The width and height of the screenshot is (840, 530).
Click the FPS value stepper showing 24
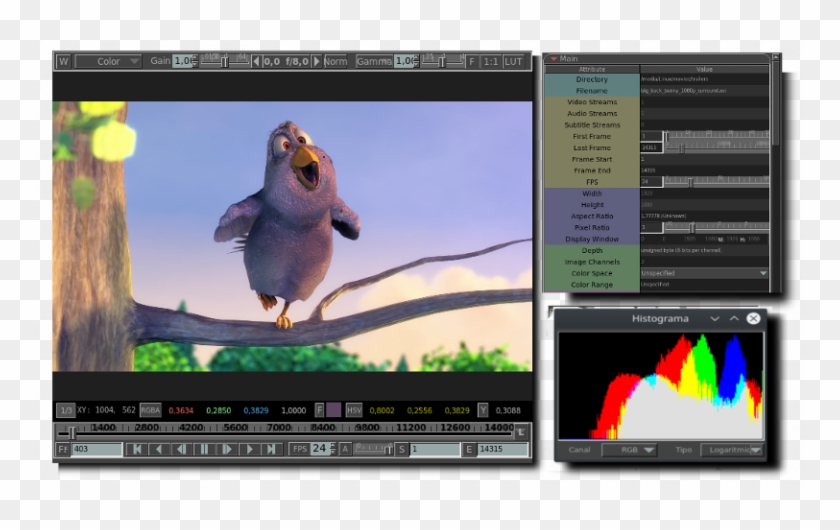click(324, 449)
